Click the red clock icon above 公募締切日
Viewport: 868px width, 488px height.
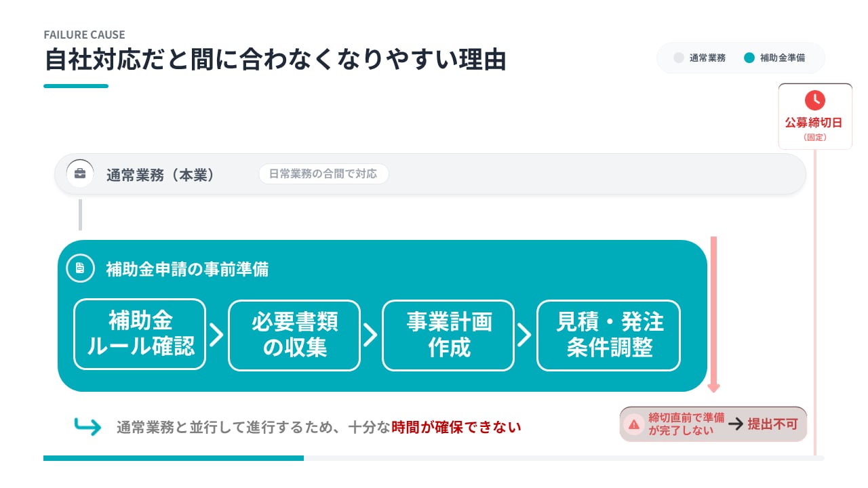[x=814, y=100]
